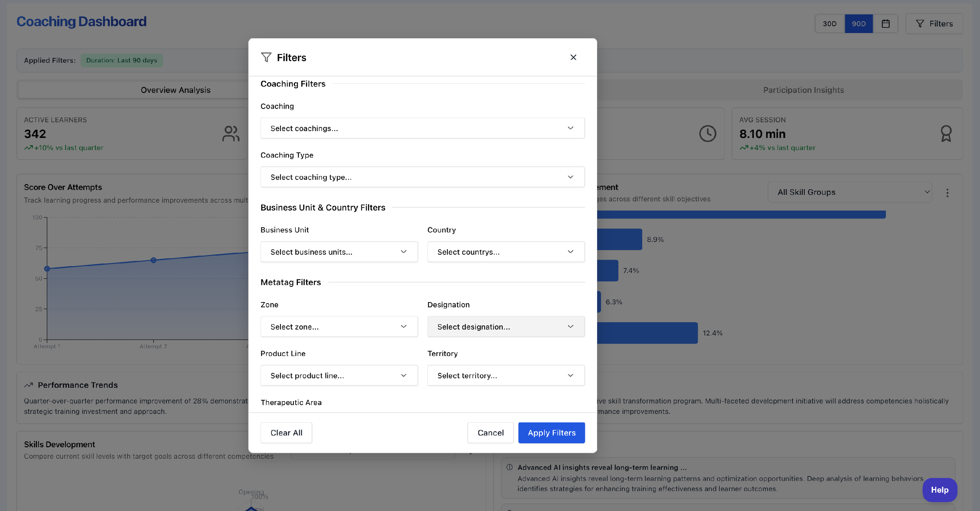The image size is (980, 511).
Task: Open All Skill Groups dropdown
Action: (850, 192)
